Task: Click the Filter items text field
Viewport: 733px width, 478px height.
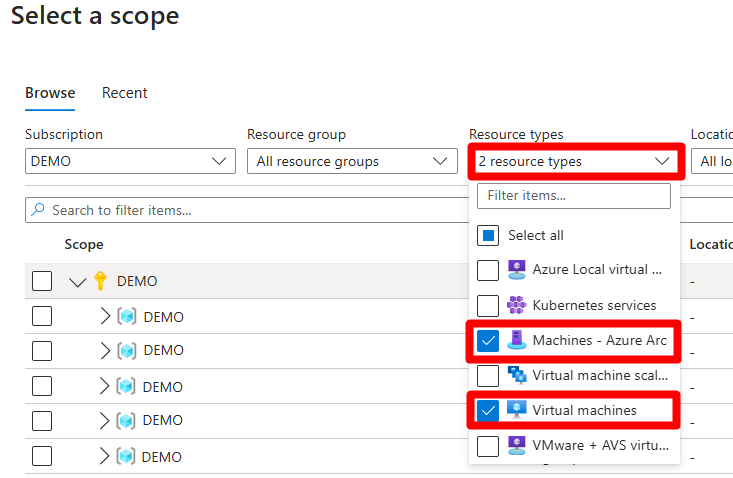Action: (x=573, y=196)
